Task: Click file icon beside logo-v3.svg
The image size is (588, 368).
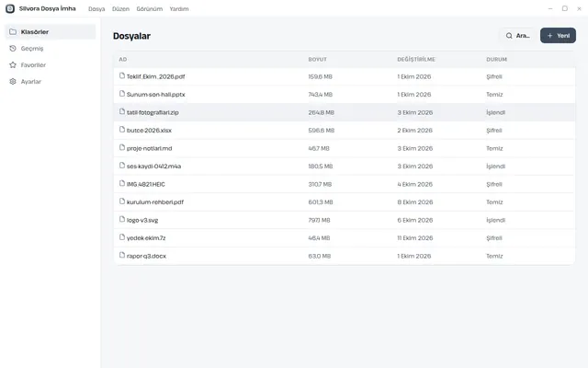Action: pyautogui.click(x=122, y=219)
